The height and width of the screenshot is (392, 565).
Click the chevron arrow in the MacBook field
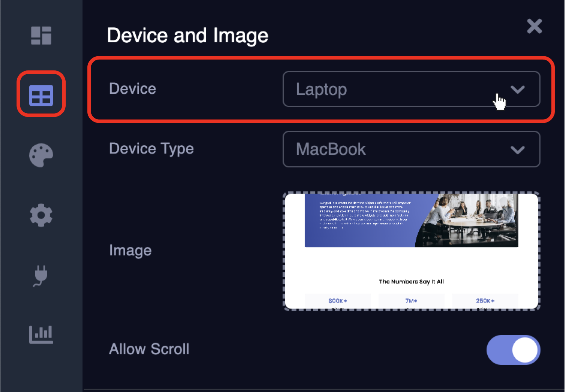click(x=517, y=150)
